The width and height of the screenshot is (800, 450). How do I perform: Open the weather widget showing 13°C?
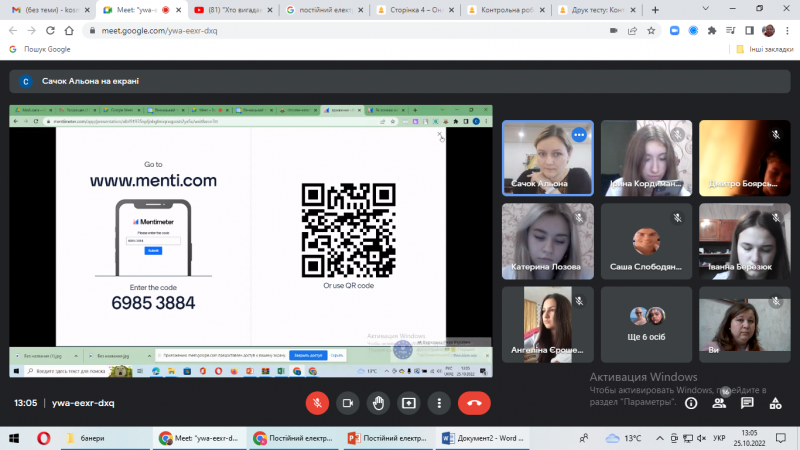pyautogui.click(x=623, y=438)
